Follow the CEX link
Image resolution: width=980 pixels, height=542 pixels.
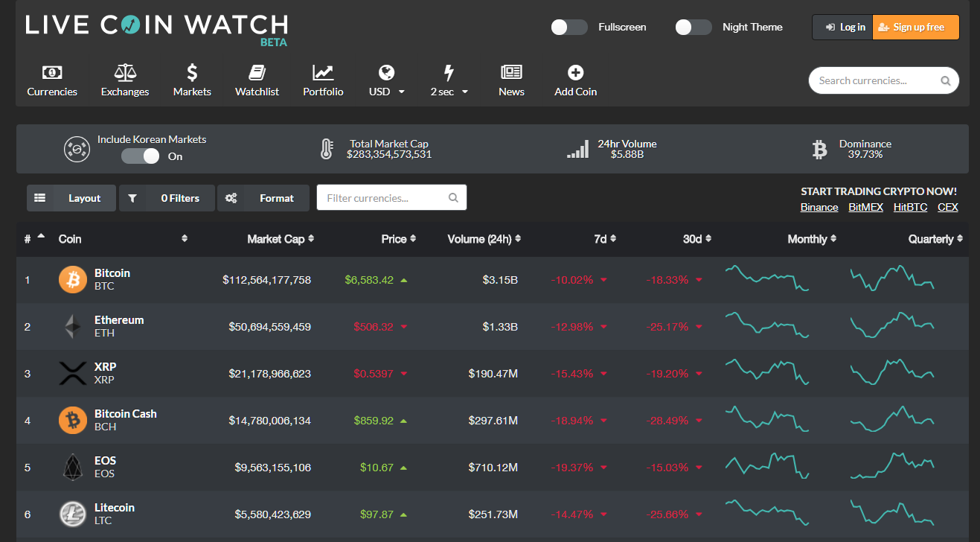point(947,207)
